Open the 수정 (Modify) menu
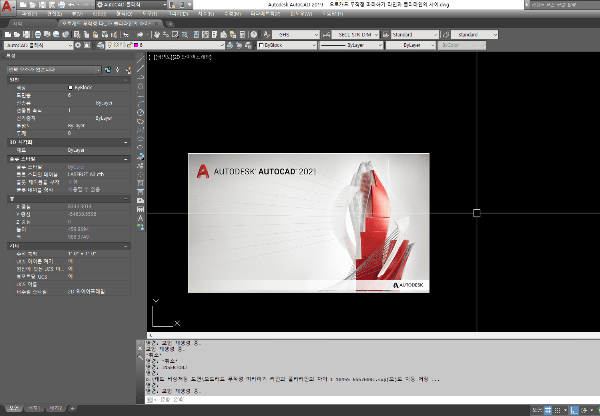 pos(232,14)
